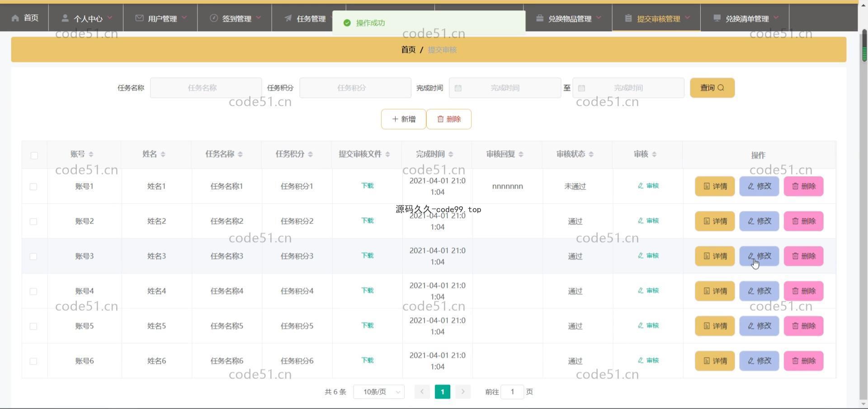Click 修改 for 账号3 row

[x=759, y=256]
